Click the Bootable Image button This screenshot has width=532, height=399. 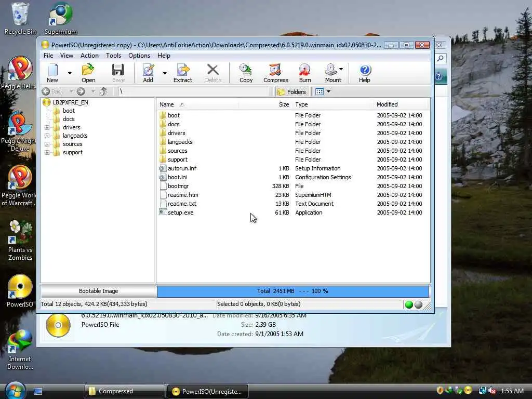(98, 291)
